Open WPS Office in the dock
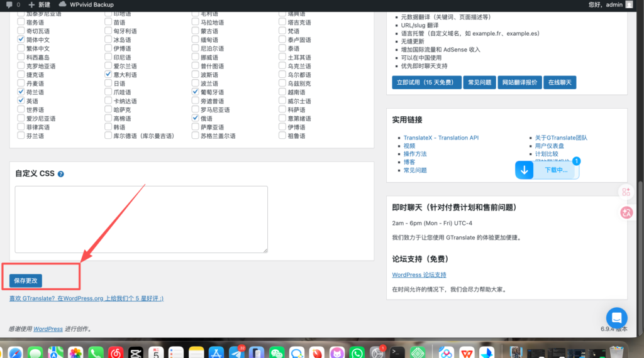The height and width of the screenshot is (358, 644). pos(467,353)
